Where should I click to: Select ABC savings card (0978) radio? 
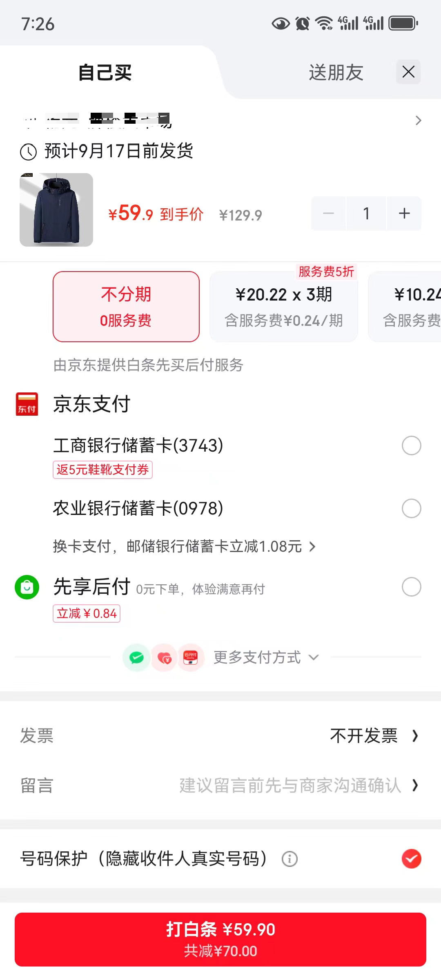tap(411, 508)
